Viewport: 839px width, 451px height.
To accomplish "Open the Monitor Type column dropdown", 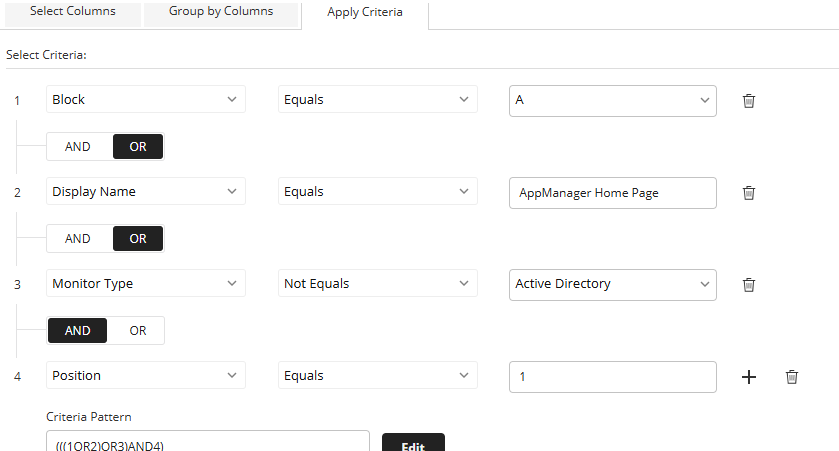I will coord(146,284).
